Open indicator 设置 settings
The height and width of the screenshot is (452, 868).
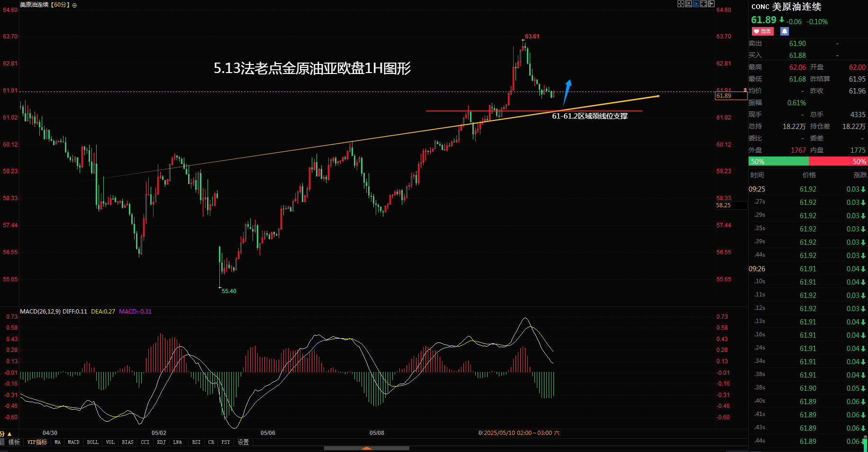[244, 442]
